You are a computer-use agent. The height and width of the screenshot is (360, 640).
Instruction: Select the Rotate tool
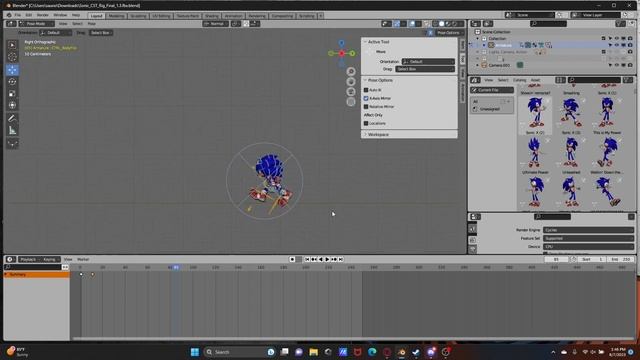pyautogui.click(x=12, y=82)
